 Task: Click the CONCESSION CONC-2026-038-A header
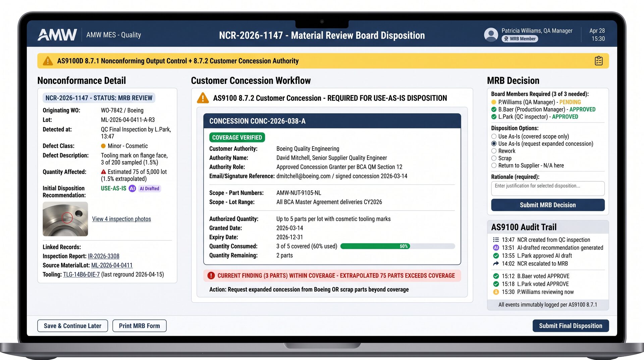click(x=332, y=121)
